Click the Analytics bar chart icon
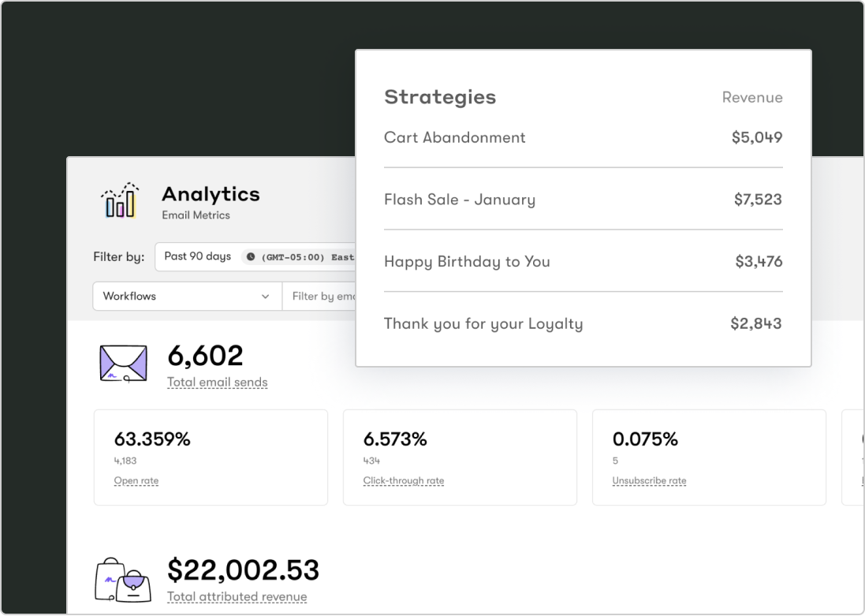865x616 pixels. pyautogui.click(x=119, y=201)
